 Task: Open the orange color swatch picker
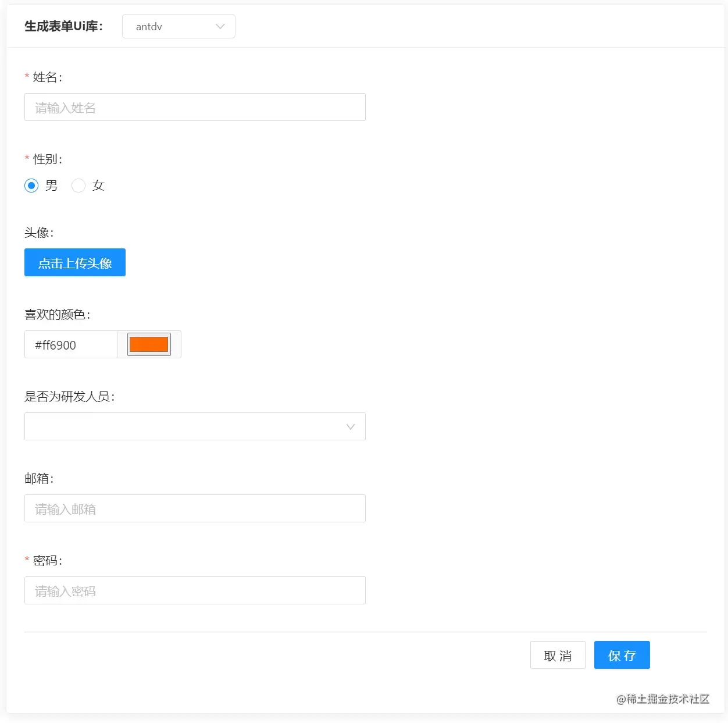tap(149, 344)
